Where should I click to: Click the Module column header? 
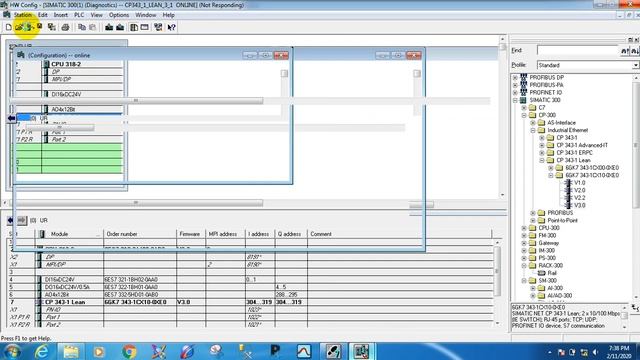(69, 234)
